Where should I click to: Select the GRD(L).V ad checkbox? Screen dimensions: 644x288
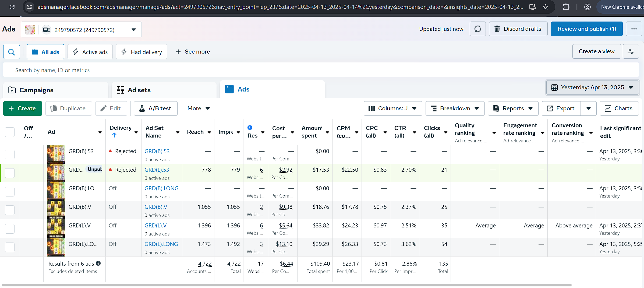click(x=10, y=229)
